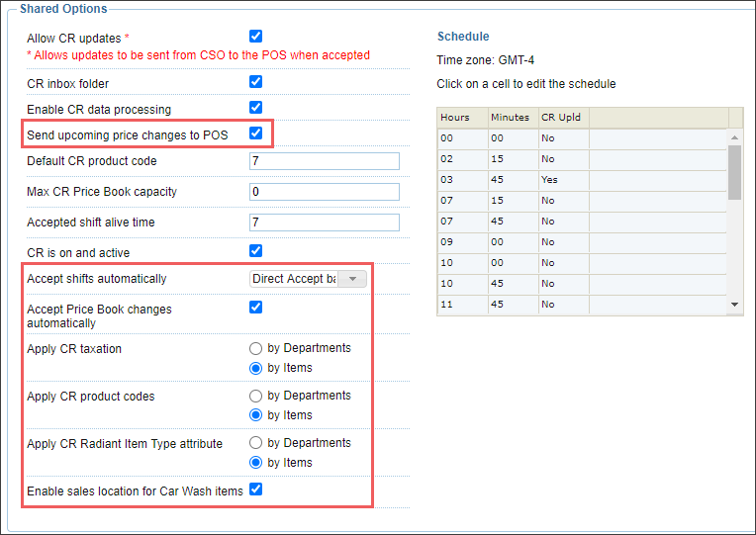Click the Default CR product code field

[325, 161]
